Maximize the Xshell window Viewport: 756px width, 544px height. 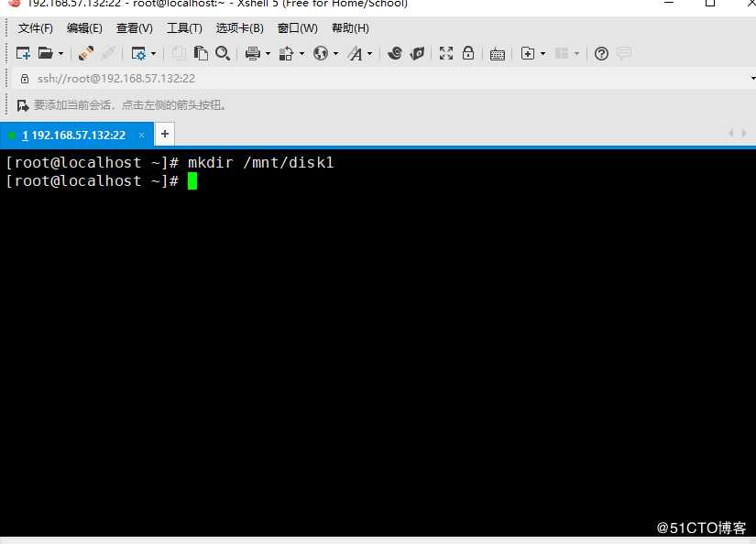pyautogui.click(x=710, y=3)
